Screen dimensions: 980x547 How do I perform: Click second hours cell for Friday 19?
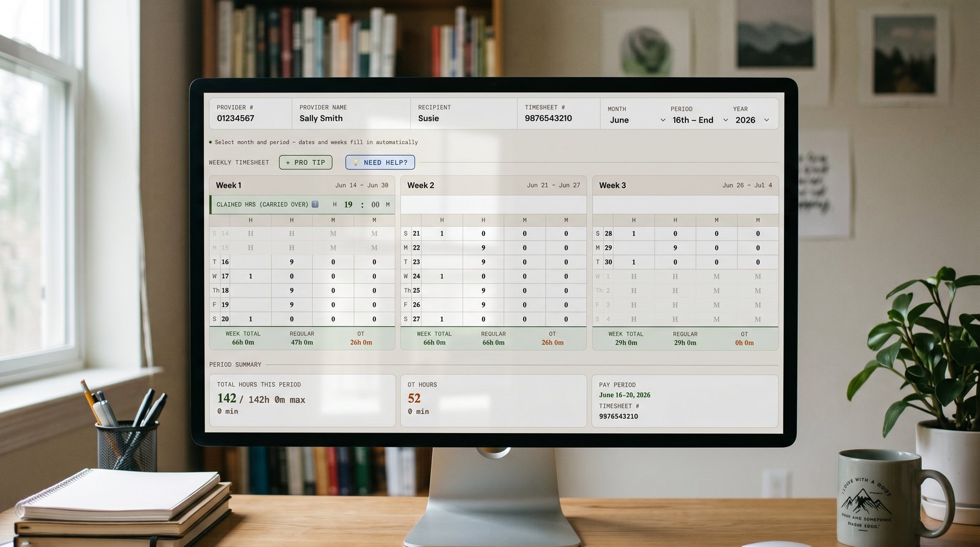click(x=292, y=304)
